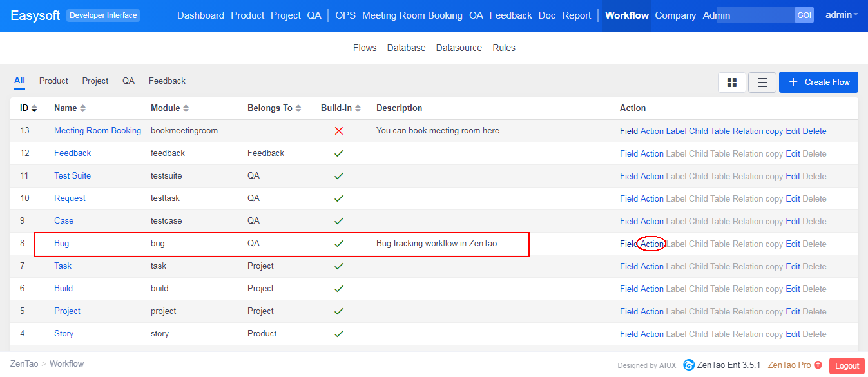Sort by Module column arrows
This screenshot has height=377, width=868.
pos(186,108)
